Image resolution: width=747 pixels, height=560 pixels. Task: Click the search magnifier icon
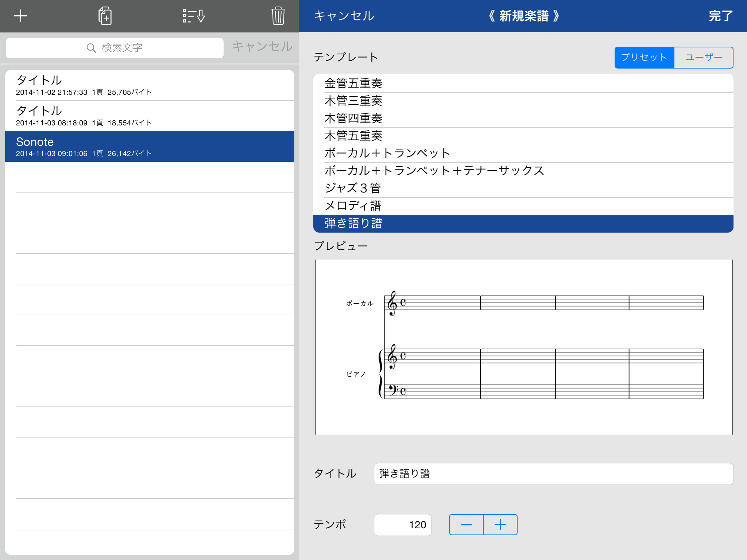pyautogui.click(x=91, y=48)
